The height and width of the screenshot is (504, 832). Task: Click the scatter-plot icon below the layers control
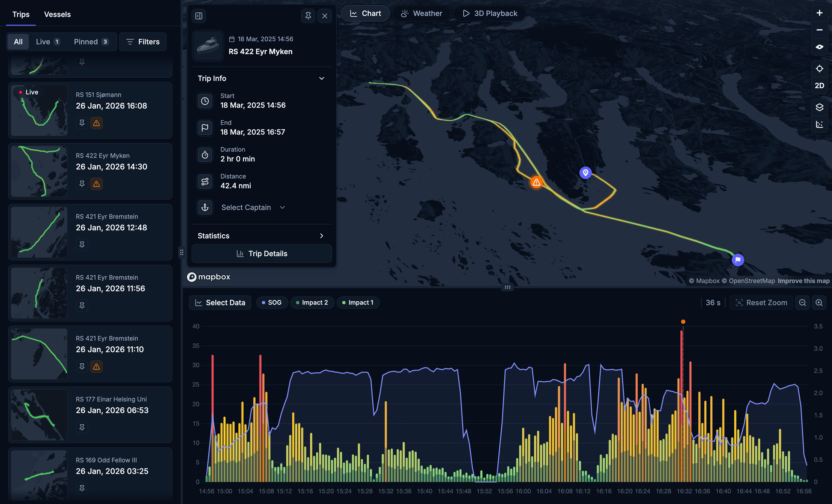click(x=820, y=124)
